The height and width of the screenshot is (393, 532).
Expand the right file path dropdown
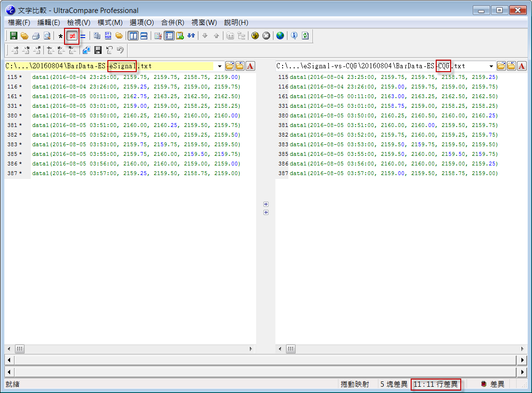point(491,66)
